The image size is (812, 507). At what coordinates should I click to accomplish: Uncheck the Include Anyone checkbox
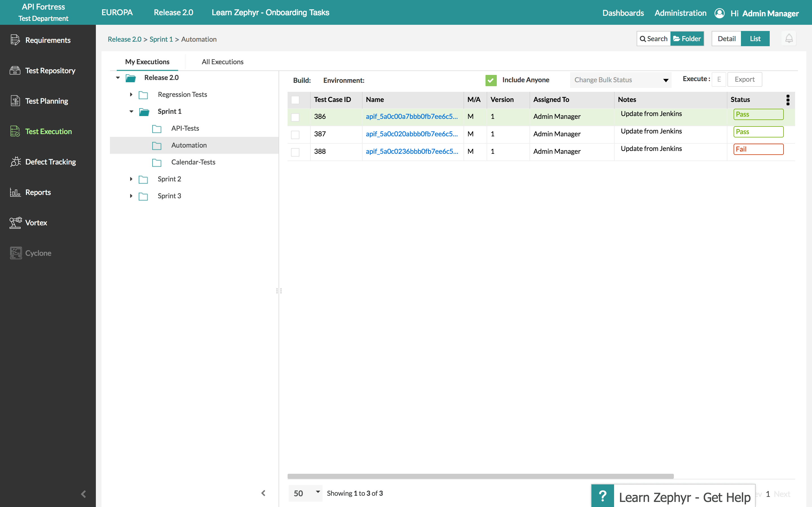(491, 80)
